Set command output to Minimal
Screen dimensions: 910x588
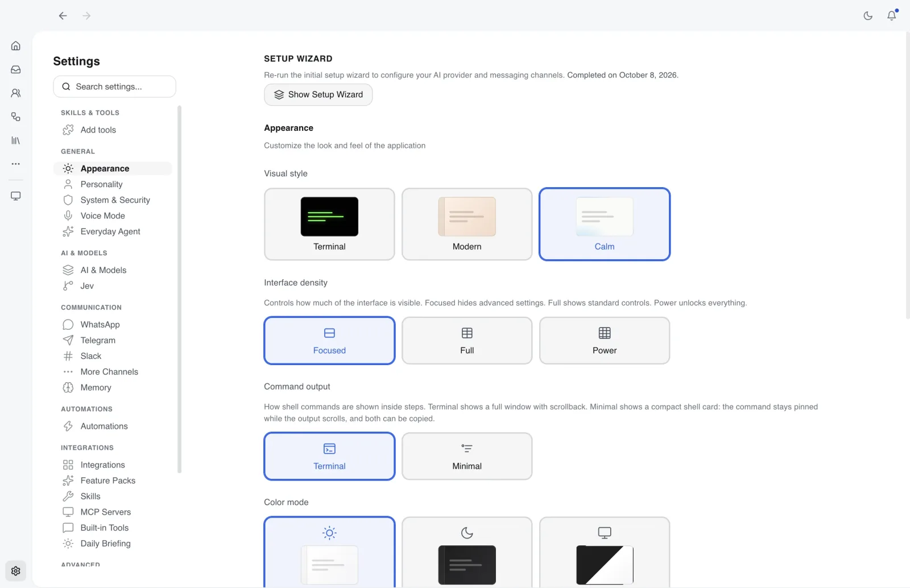467,456
